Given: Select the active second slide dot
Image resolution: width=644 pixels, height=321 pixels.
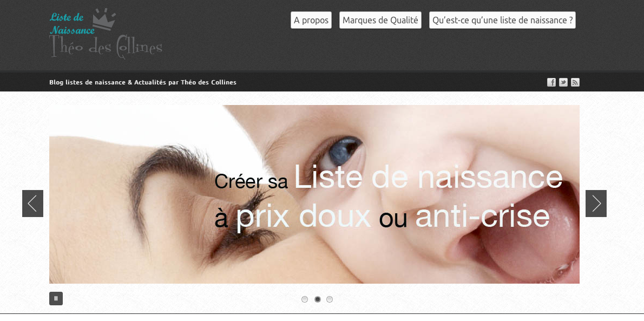Looking at the screenshot, I should tap(318, 299).
